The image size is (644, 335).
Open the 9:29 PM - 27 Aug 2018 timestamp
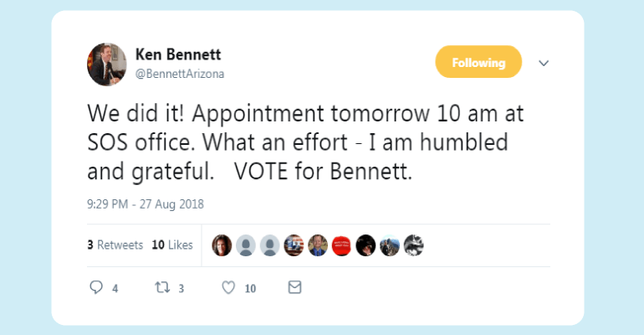146,204
